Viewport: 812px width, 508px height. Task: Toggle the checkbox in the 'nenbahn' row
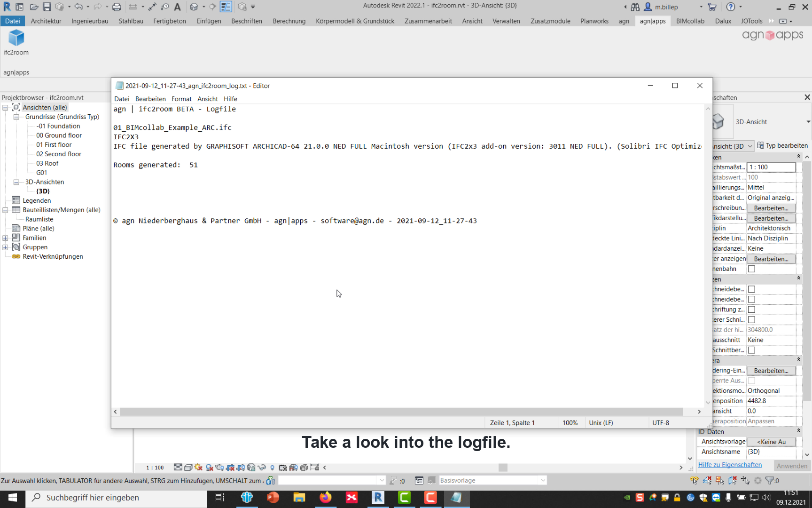point(751,269)
